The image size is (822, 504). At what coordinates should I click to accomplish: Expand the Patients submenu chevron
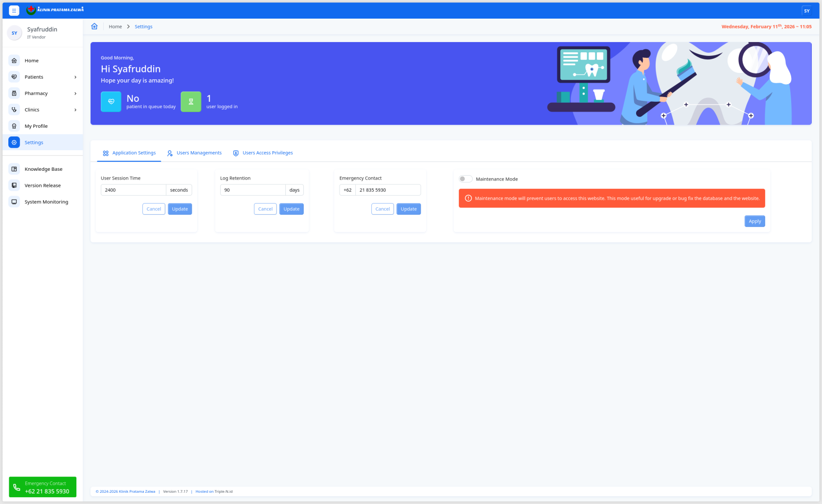pyautogui.click(x=75, y=77)
